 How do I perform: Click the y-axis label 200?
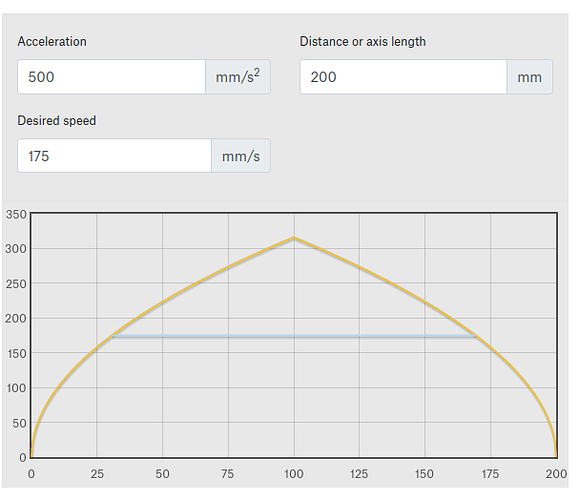[x=16, y=318]
